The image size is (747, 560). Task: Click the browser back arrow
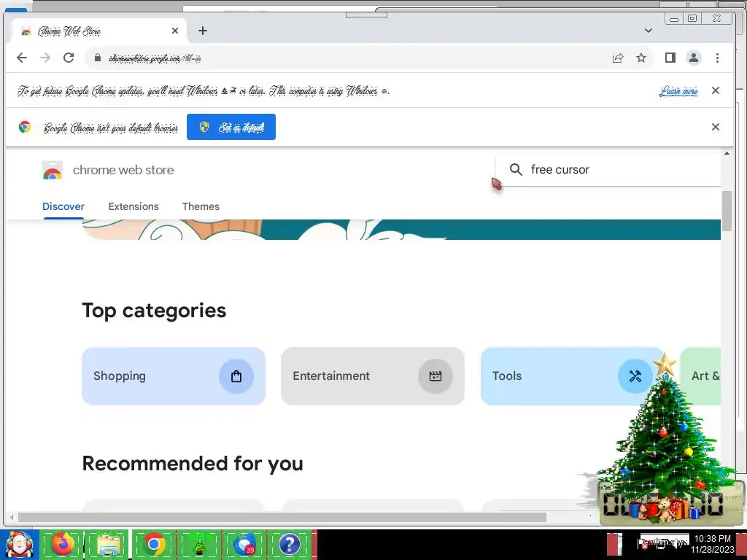click(22, 58)
